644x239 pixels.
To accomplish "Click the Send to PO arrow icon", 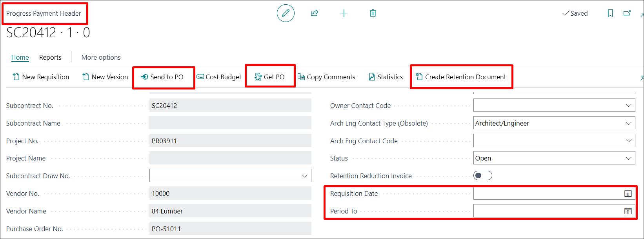I will click(x=144, y=77).
